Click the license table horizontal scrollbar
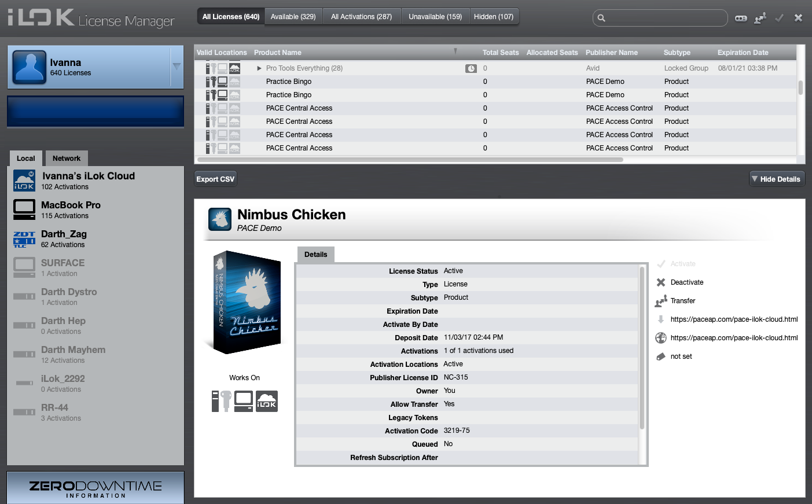This screenshot has height=504, width=812. (410, 160)
